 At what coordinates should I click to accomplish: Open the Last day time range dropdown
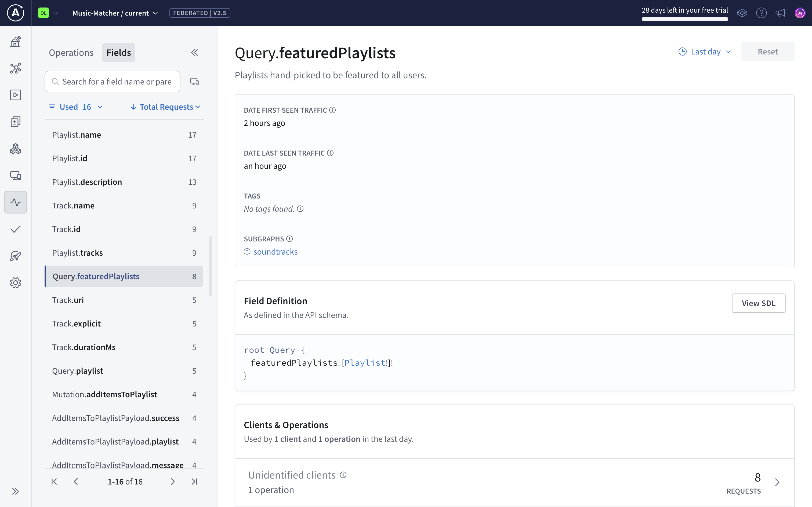click(x=704, y=51)
